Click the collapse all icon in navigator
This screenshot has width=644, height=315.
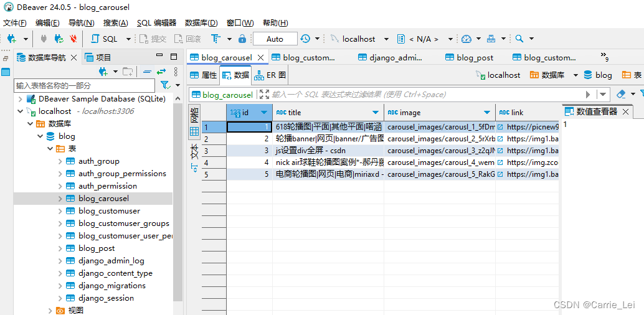click(x=146, y=72)
